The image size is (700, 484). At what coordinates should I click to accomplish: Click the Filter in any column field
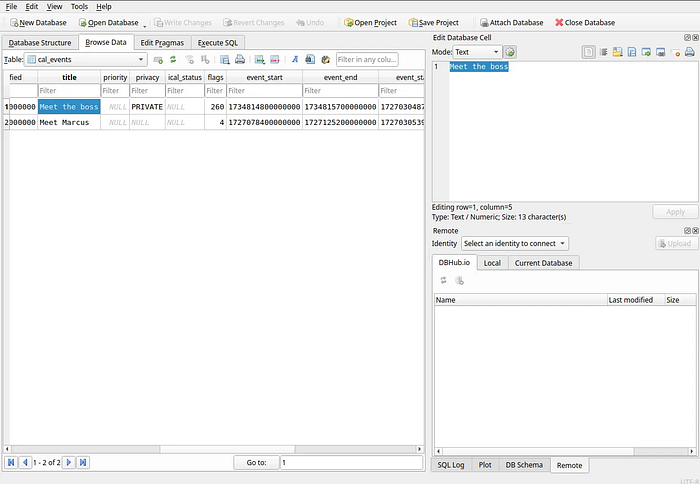[367, 59]
